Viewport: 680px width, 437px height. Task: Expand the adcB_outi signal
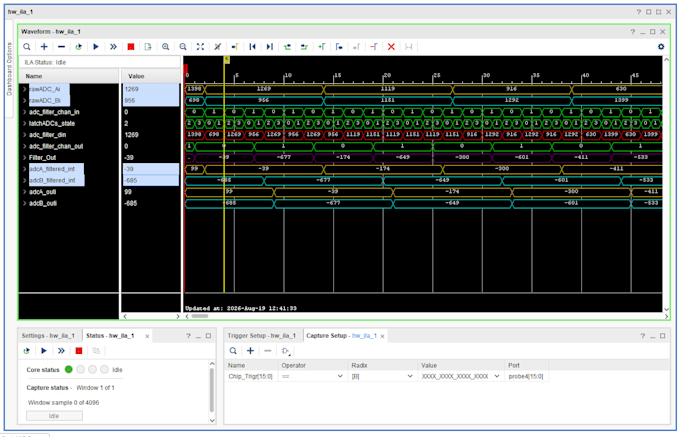coord(25,203)
